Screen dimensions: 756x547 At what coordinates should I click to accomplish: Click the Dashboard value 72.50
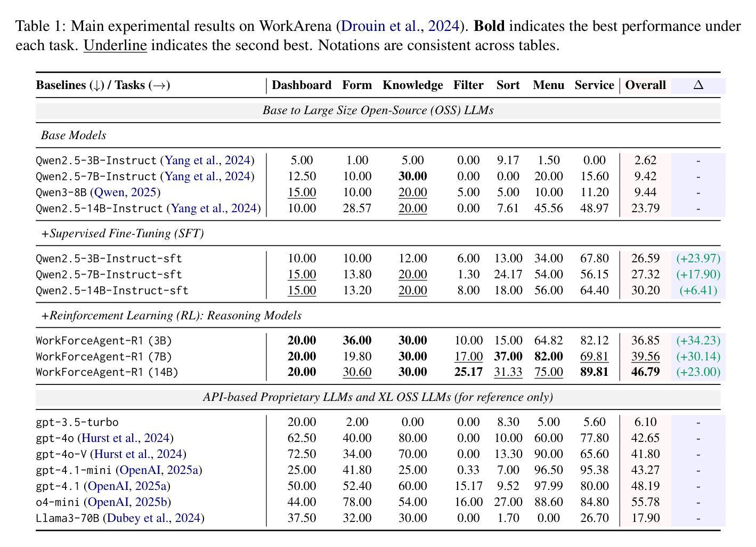pyautogui.click(x=302, y=454)
